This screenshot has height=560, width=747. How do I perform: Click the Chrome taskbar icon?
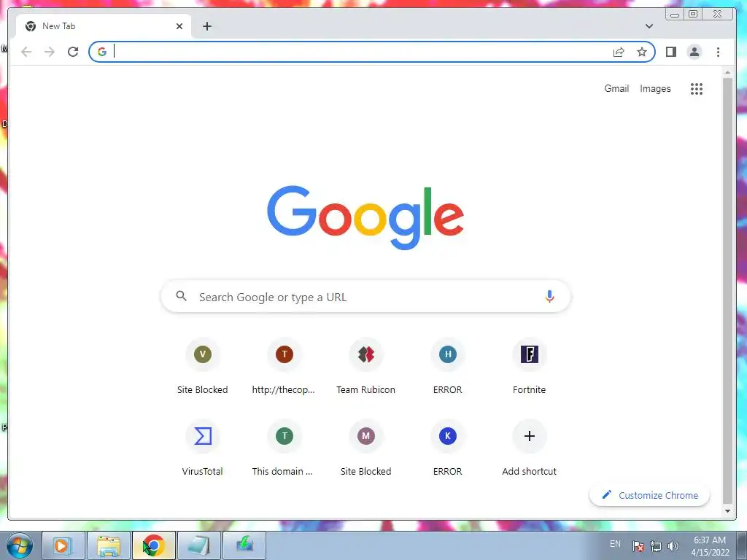point(154,545)
